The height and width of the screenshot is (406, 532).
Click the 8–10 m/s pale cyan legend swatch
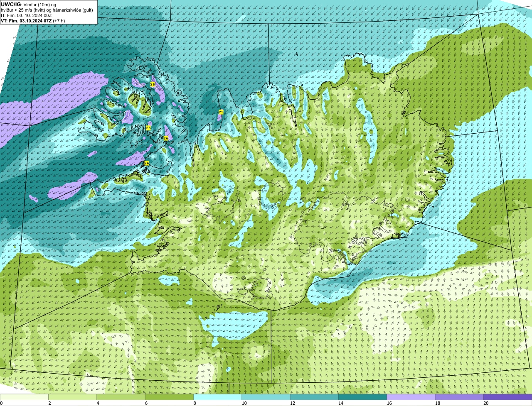click(218, 397)
